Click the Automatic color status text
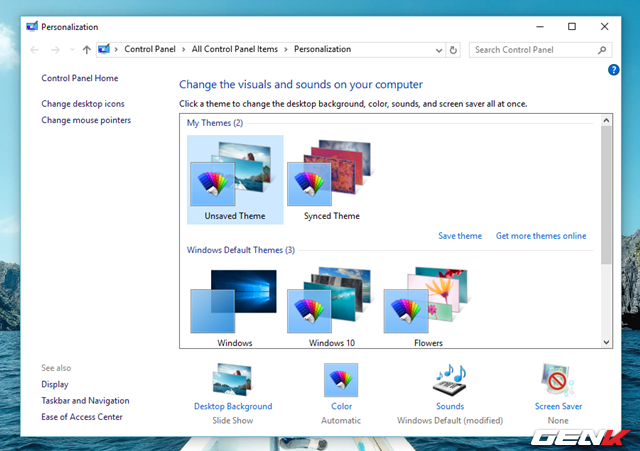The width and height of the screenshot is (640, 451). tap(341, 420)
